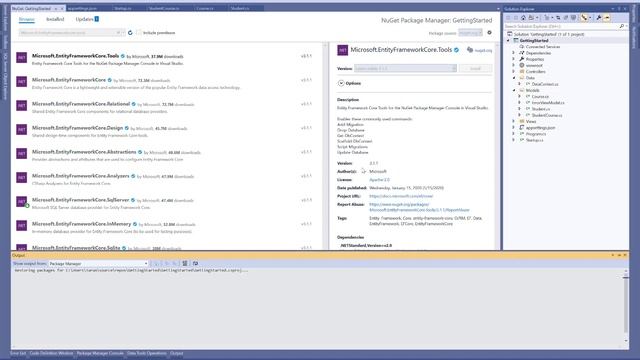Image resolution: width=640 pixels, height=360 pixels.
Task: Click the solution and folder view switch icon
Action: 531,18
